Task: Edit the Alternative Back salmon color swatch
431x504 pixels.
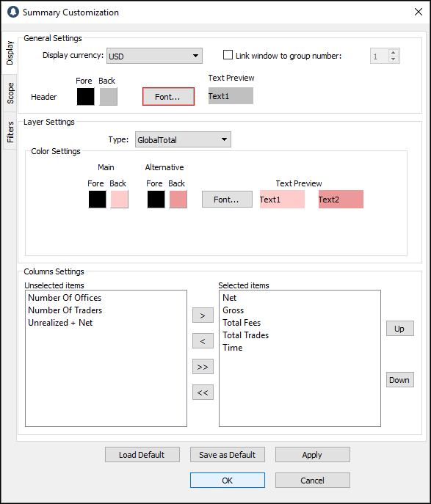Action: (x=178, y=200)
